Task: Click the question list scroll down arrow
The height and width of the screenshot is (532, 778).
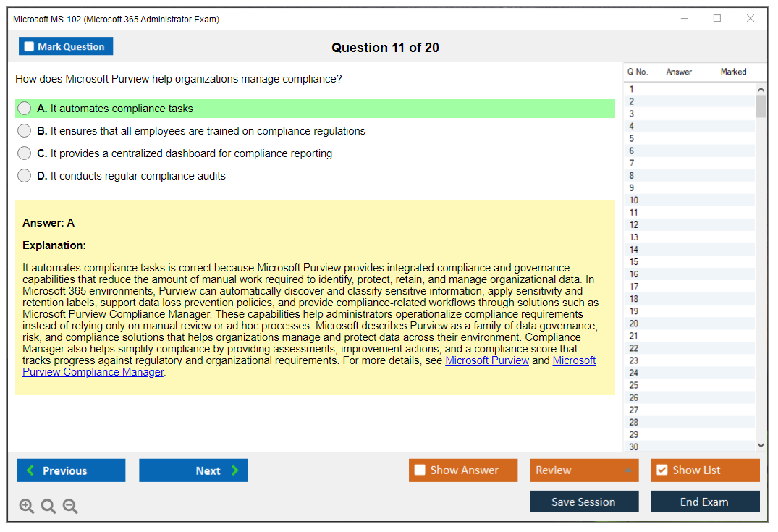Action: click(x=761, y=446)
